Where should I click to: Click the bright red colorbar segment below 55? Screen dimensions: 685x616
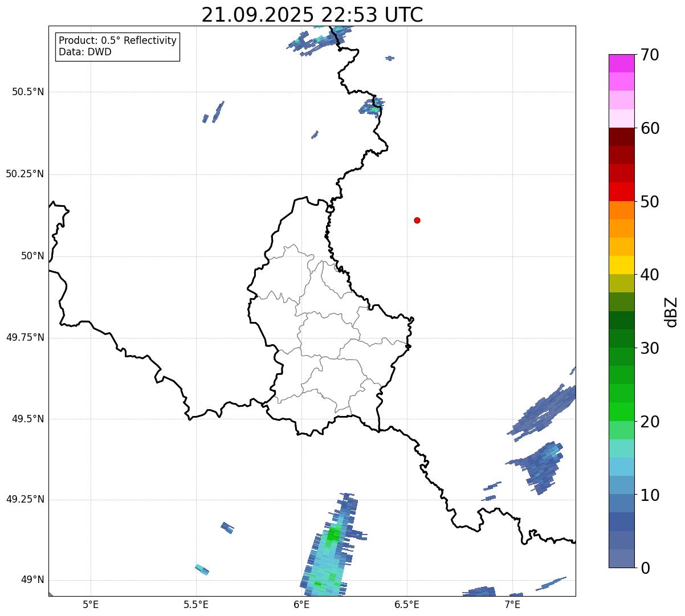click(622, 192)
